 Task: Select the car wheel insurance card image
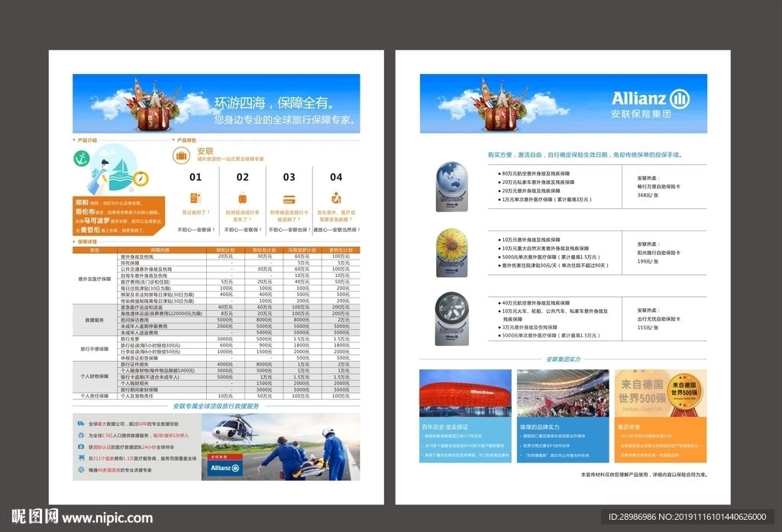click(452, 318)
